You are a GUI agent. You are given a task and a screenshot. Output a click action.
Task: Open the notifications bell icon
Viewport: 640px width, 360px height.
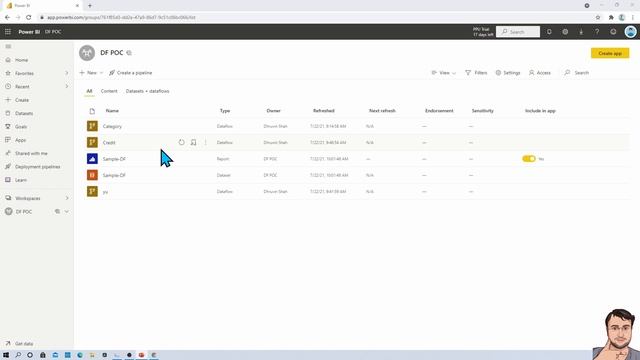click(549, 32)
